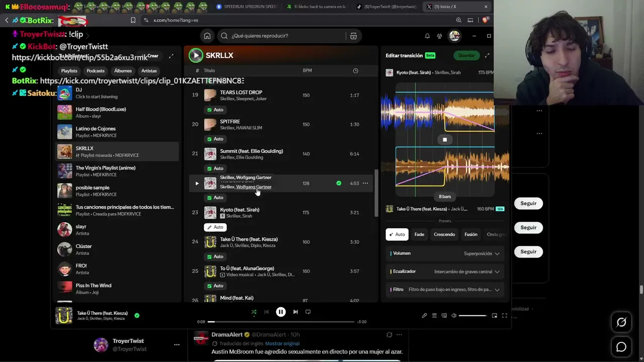Toggle liked status of Take Ü There in the player bar
Image resolution: width=644 pixels, height=362 pixels.
[137, 316]
